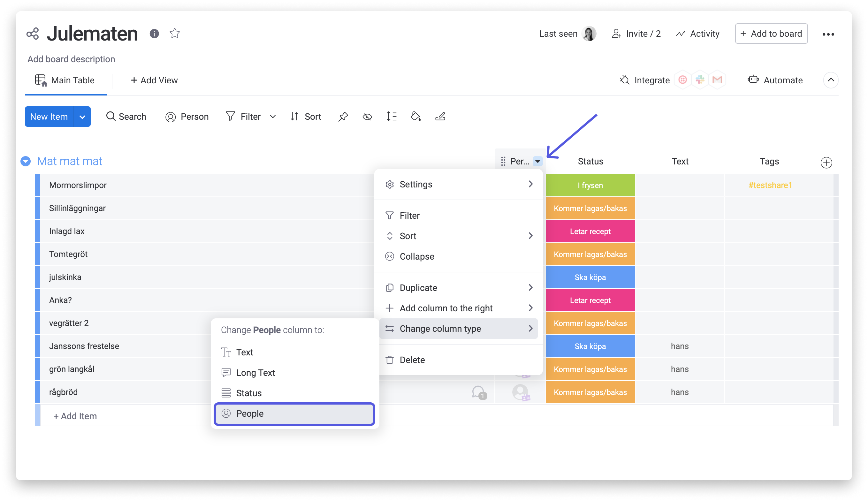Click the edit pencil icon in toolbar
The image size is (868, 501).
[440, 117]
